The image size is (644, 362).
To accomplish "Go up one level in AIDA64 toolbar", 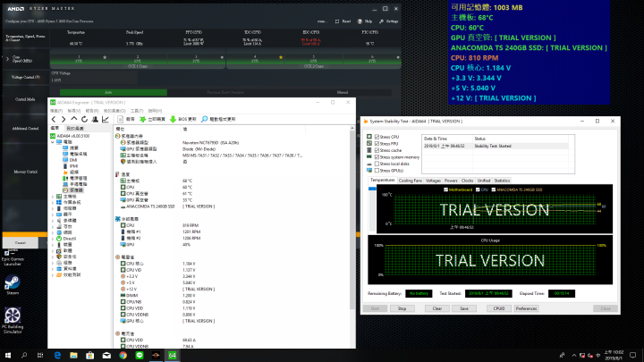I will [x=74, y=119].
